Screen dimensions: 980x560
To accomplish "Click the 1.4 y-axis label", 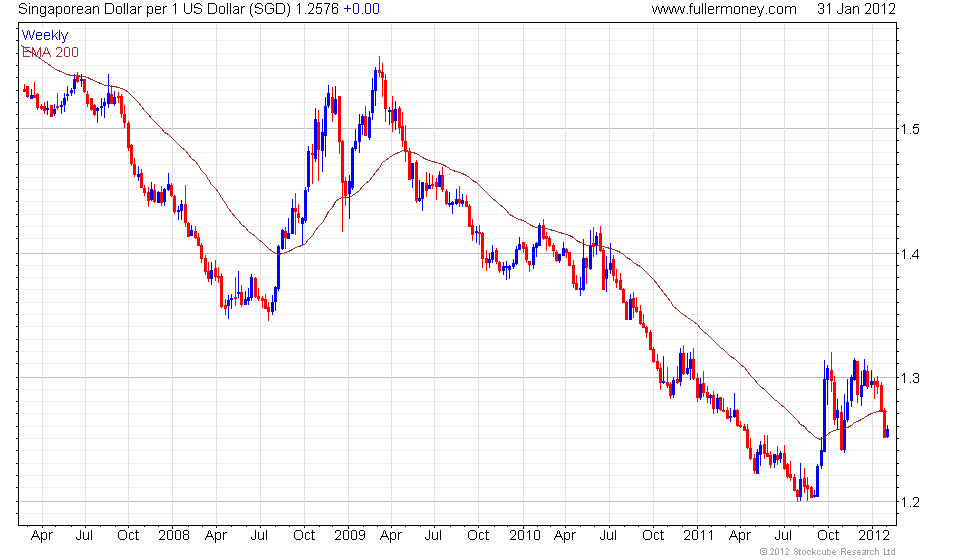I will pyautogui.click(x=910, y=254).
